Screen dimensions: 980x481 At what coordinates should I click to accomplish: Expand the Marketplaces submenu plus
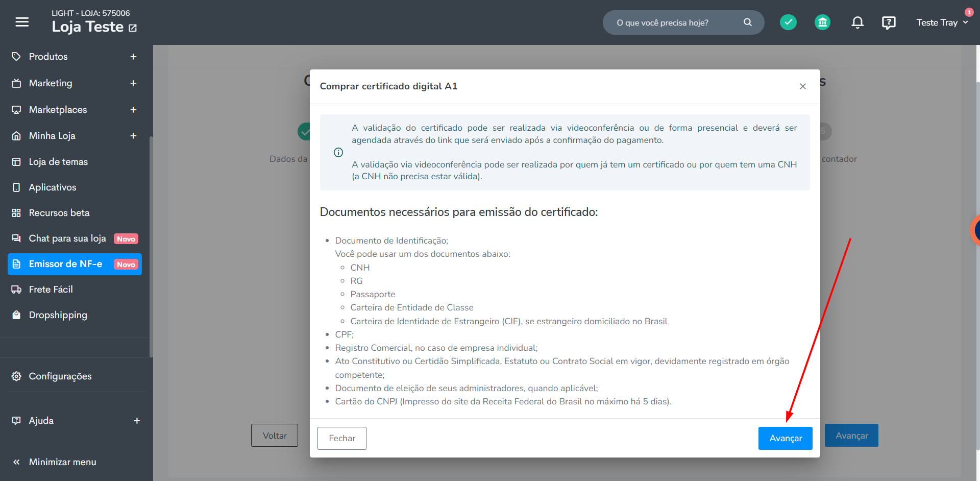133,110
